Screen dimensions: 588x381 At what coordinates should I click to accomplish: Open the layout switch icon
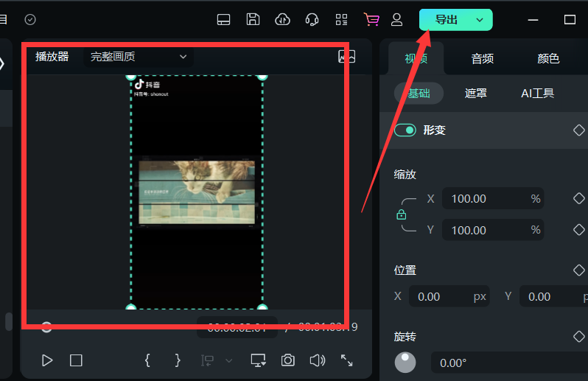tap(223, 19)
